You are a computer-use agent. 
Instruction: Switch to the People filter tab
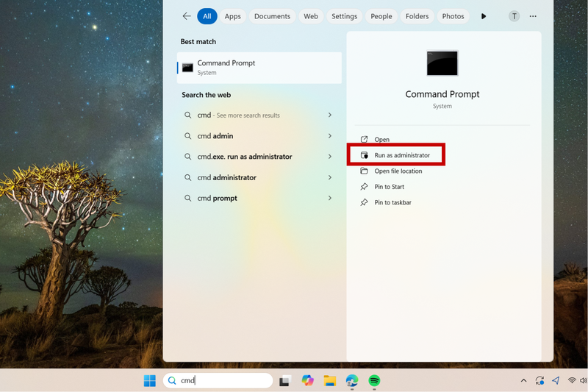381,16
